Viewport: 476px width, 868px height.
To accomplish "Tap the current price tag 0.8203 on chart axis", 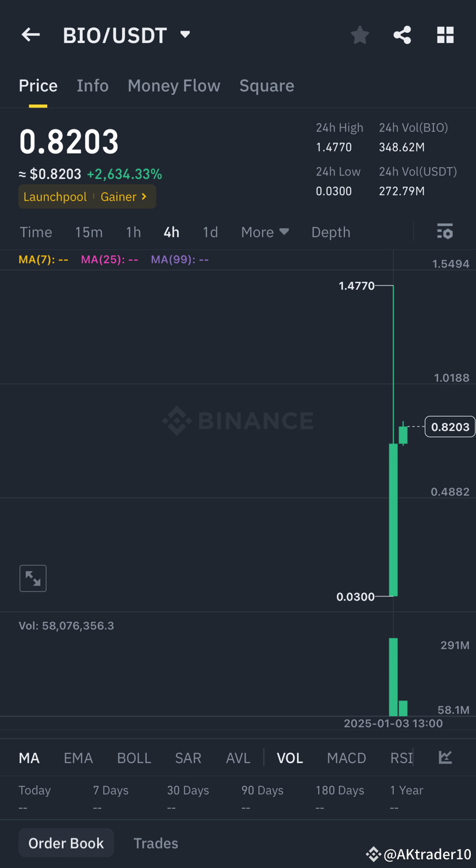I will coord(450,427).
